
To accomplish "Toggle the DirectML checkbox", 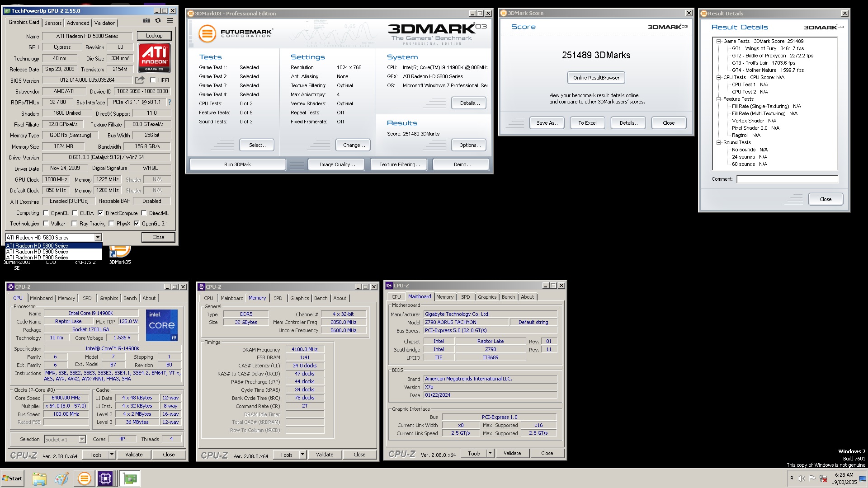I will pyautogui.click(x=144, y=213).
